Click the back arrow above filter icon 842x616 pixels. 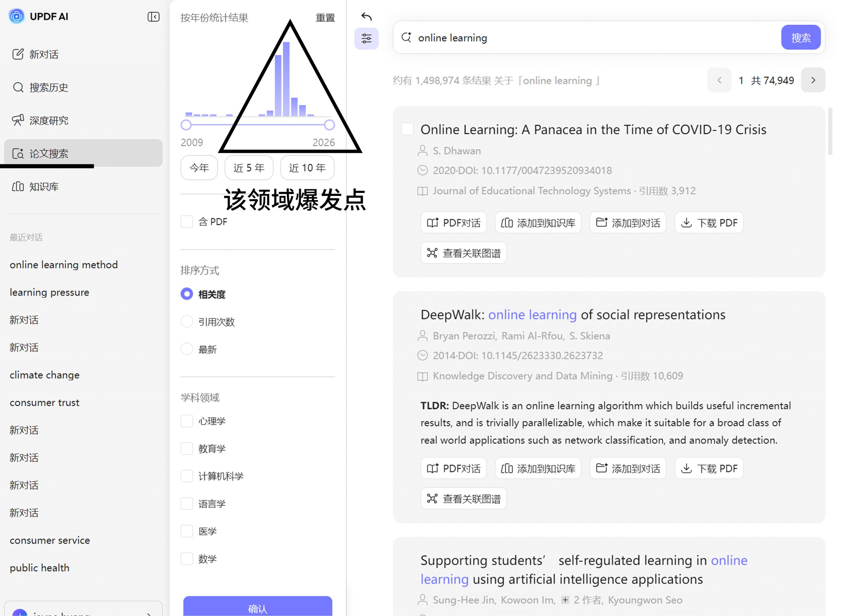click(366, 16)
